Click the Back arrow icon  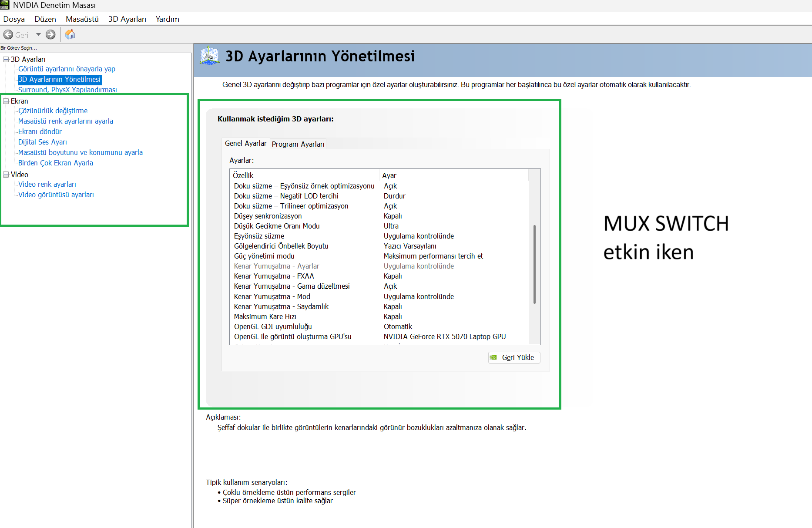[x=8, y=35]
